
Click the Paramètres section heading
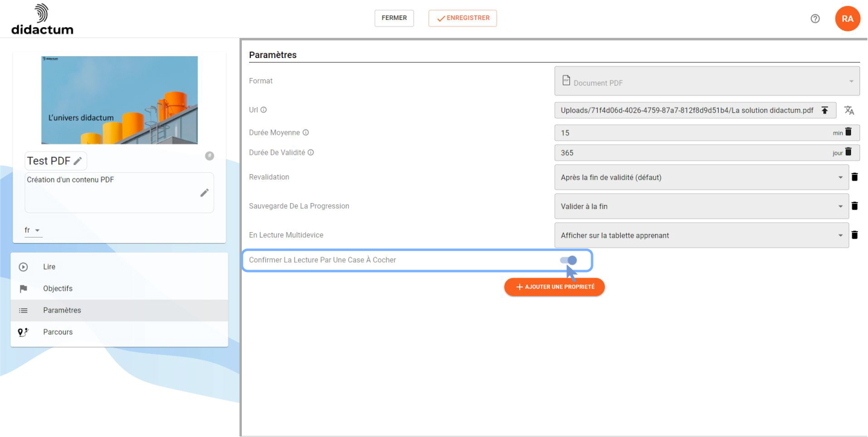click(273, 55)
